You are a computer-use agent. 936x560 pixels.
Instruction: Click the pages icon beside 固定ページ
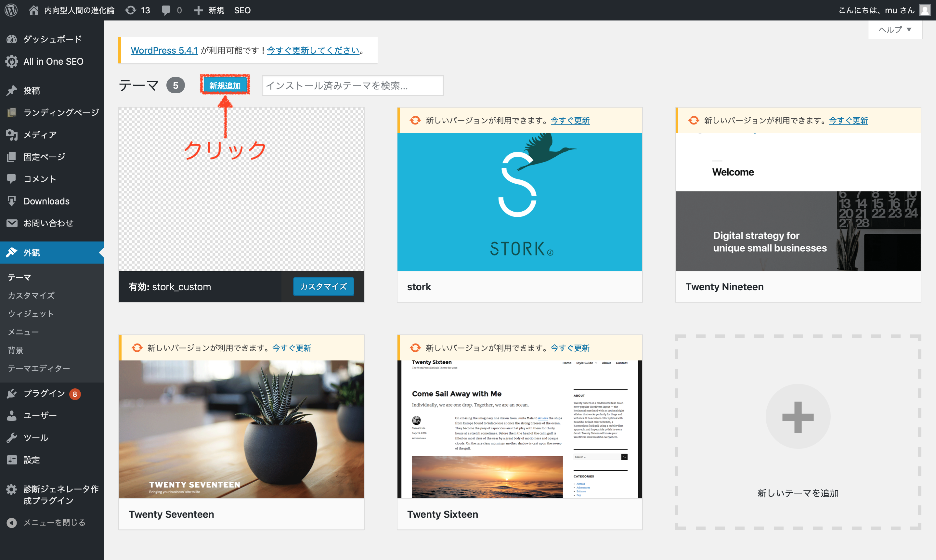12,157
